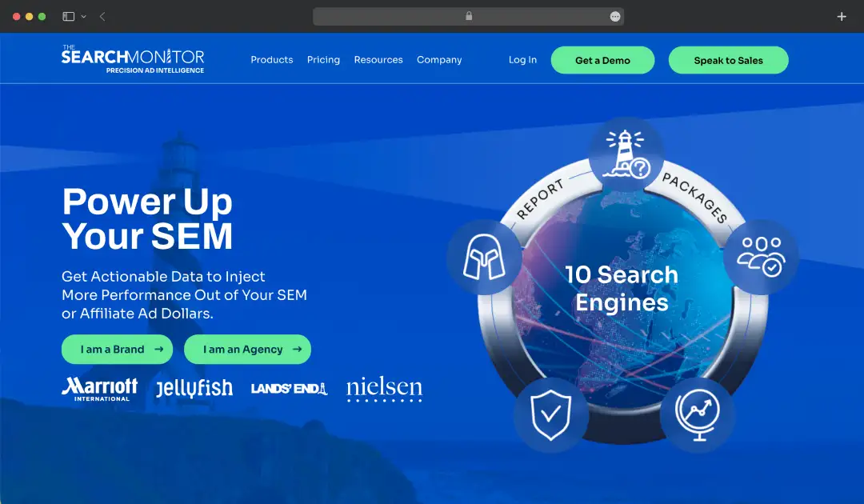
Task: Click the Marriott International logo
Action: 100,389
